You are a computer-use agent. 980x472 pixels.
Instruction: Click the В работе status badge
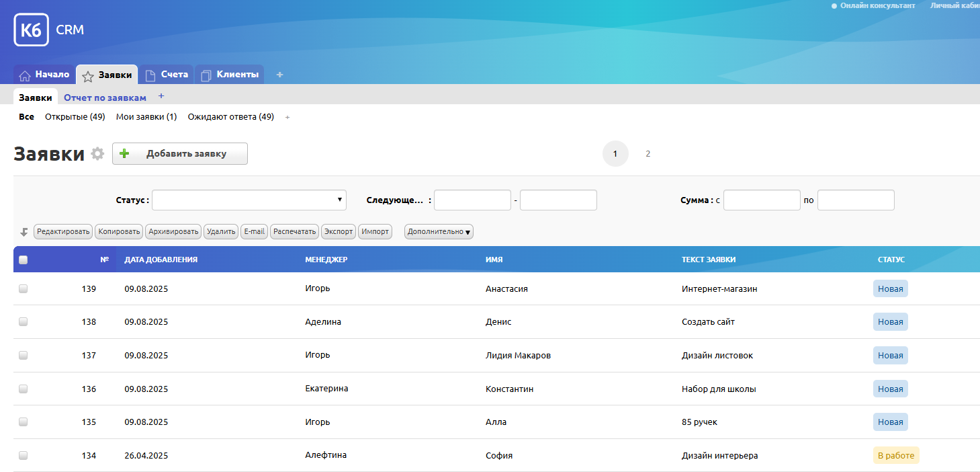pos(895,455)
